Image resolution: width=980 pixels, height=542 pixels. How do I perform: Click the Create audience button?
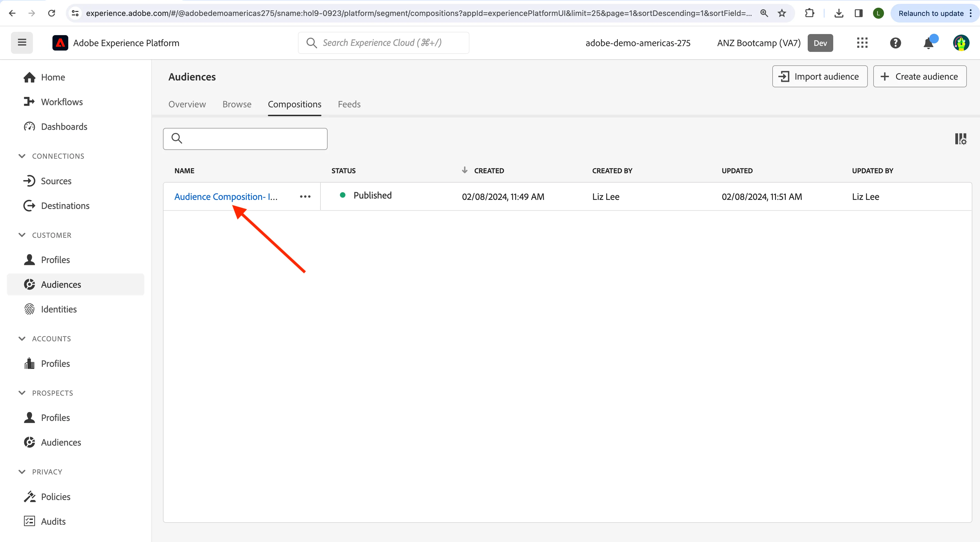pyautogui.click(x=920, y=77)
